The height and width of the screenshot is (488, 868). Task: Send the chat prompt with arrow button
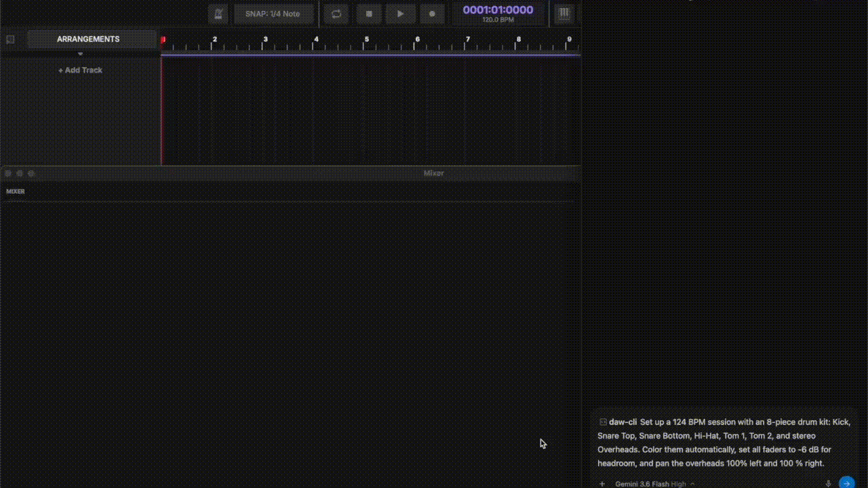[x=847, y=483]
